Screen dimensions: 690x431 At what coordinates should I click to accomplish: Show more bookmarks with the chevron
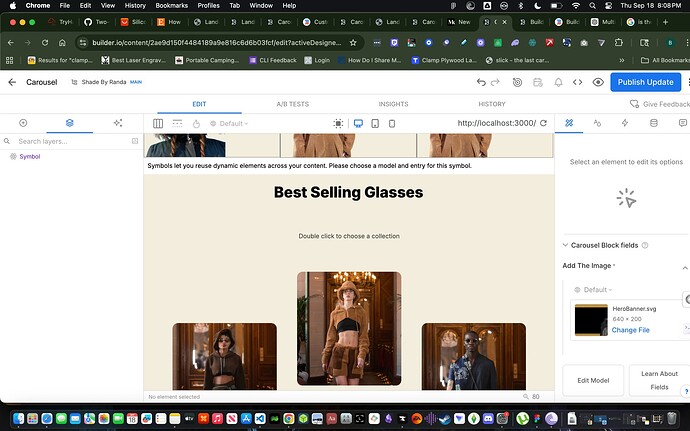coord(622,60)
